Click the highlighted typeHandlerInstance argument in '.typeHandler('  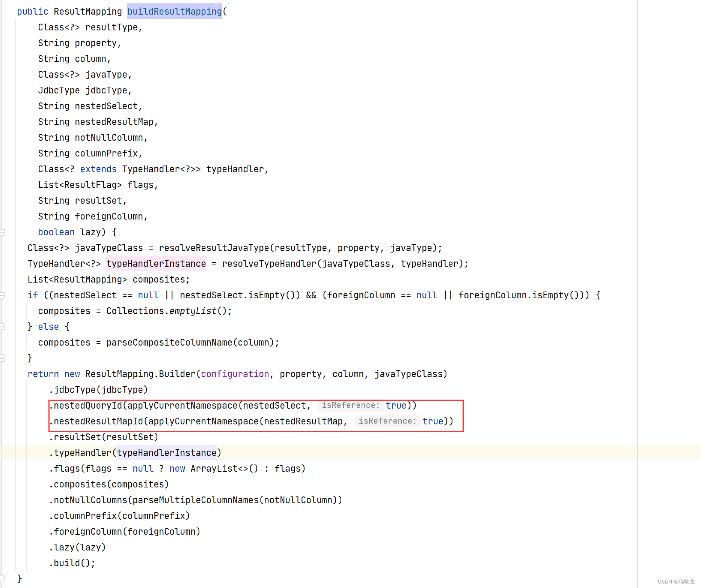[167, 453]
